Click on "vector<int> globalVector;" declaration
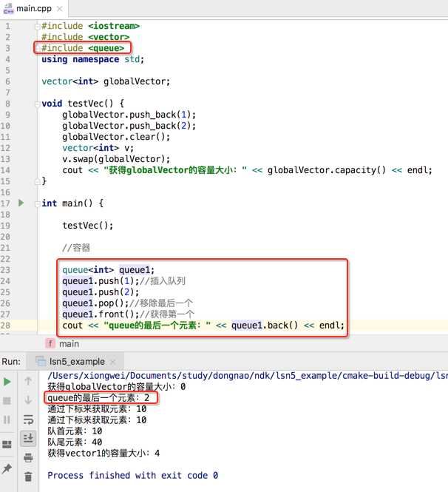Image resolution: width=448 pixels, height=492 pixels. pos(106,81)
